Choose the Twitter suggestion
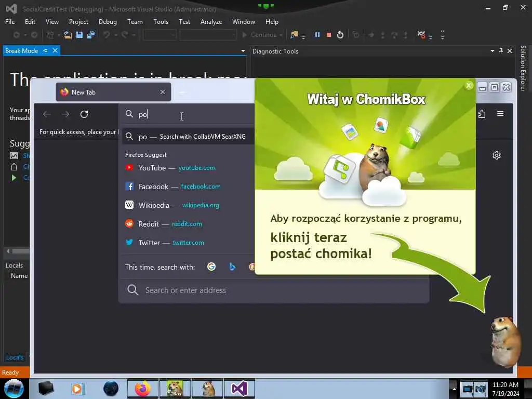The image size is (532, 399). (x=188, y=242)
